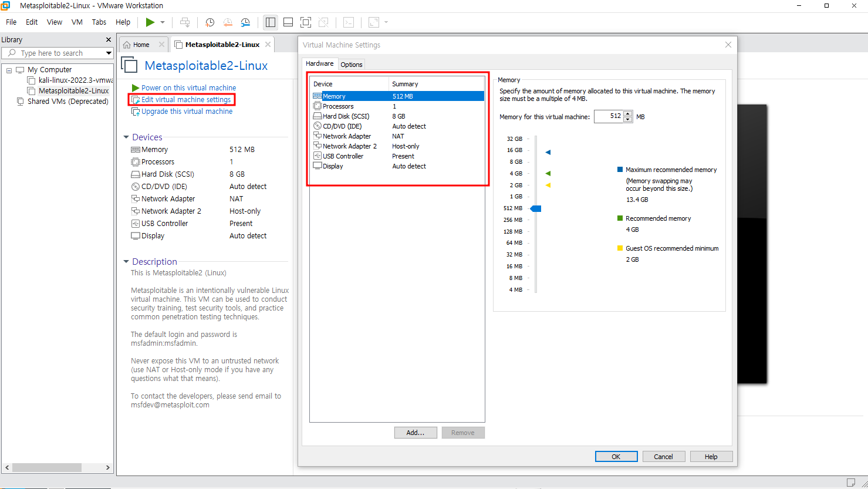
Task: Collapse the My Computer tree node
Action: [9, 70]
